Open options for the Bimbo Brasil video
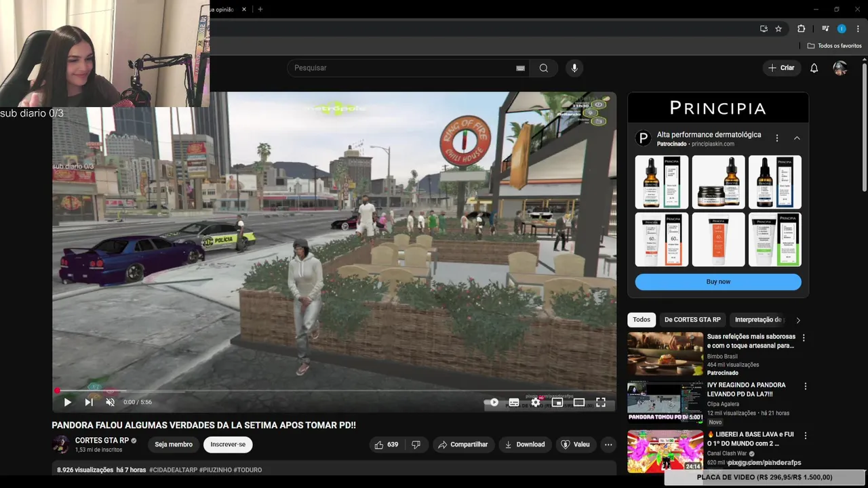 pos(804,338)
